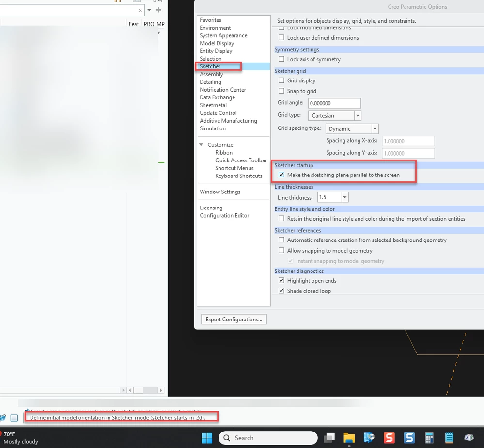
Task: Toggle Instant snapping to model geometry
Action: click(291, 261)
